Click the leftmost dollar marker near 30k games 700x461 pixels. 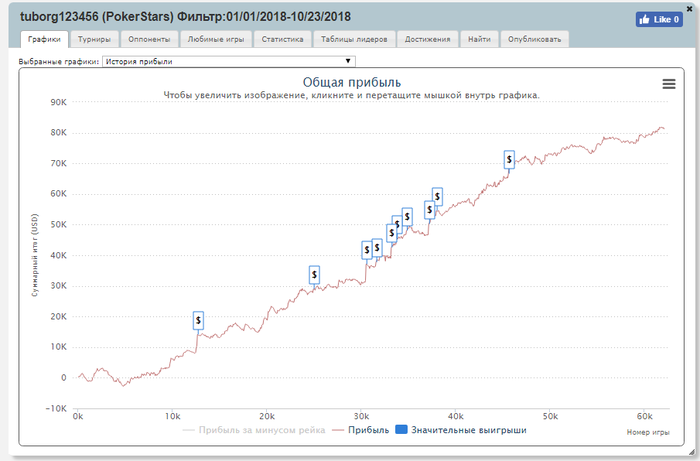pyautogui.click(x=367, y=250)
